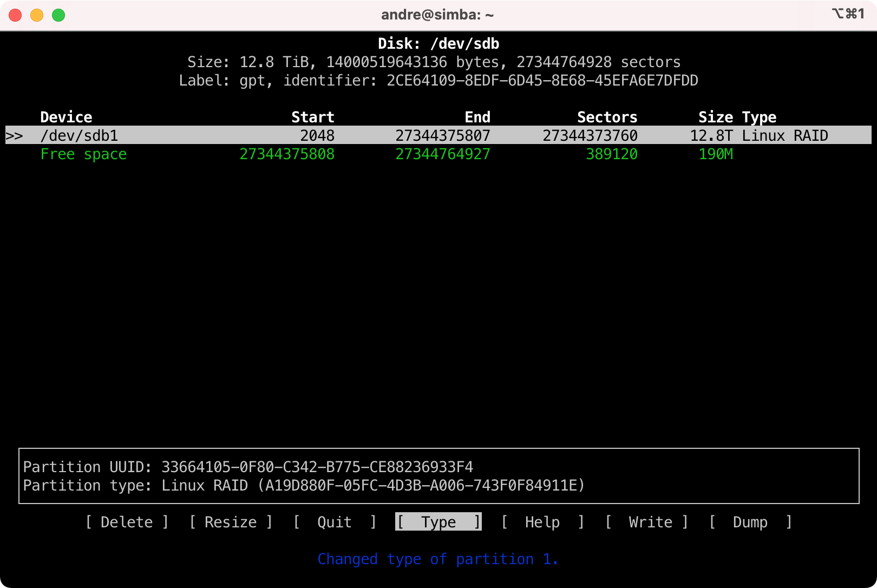The height and width of the screenshot is (588, 877).
Task: Click the >> selection cursor marker
Action: 15,136
